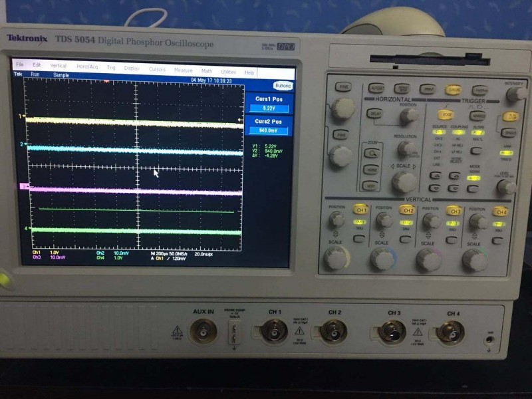This screenshot has width=532, height=399.
Task: Open the Horiz/Acq menu
Action: pyautogui.click(x=87, y=66)
